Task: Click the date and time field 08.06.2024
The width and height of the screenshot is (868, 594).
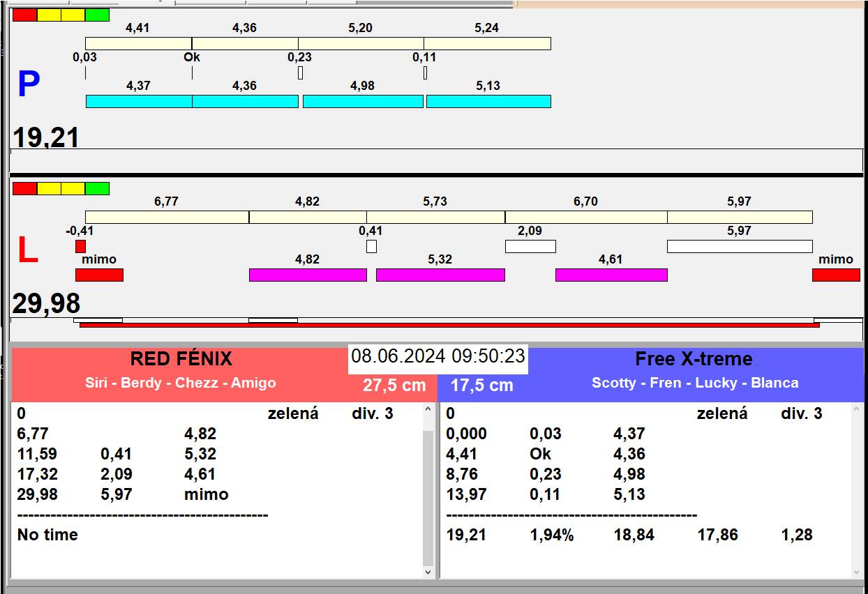Action: point(437,356)
